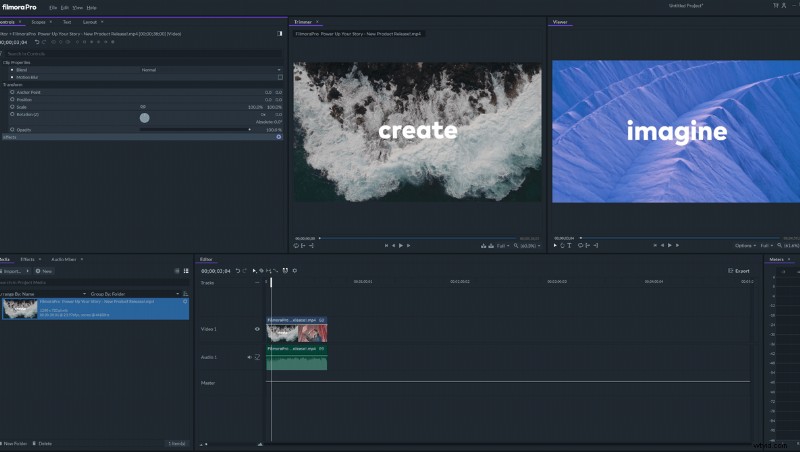The image size is (800, 452).
Task: Click the sort order icon beside Group By
Action: pos(185,294)
